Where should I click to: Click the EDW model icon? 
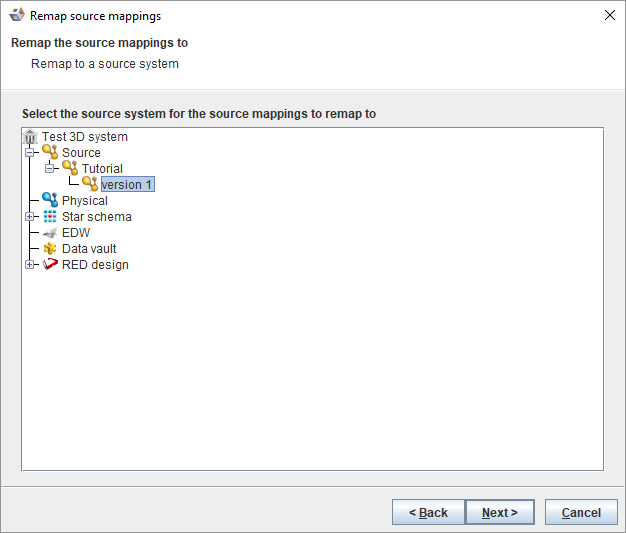(50, 233)
